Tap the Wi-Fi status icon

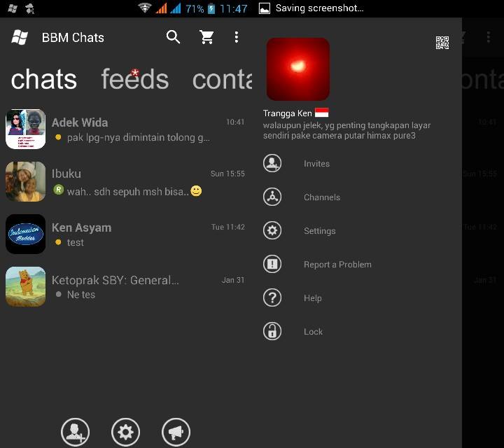(x=145, y=8)
